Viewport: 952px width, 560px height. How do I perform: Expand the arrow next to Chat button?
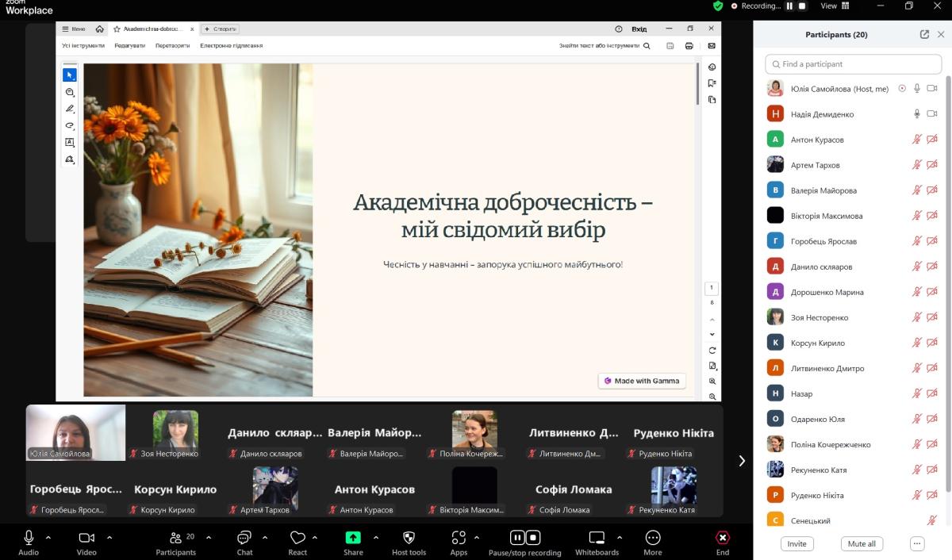pyautogui.click(x=265, y=537)
